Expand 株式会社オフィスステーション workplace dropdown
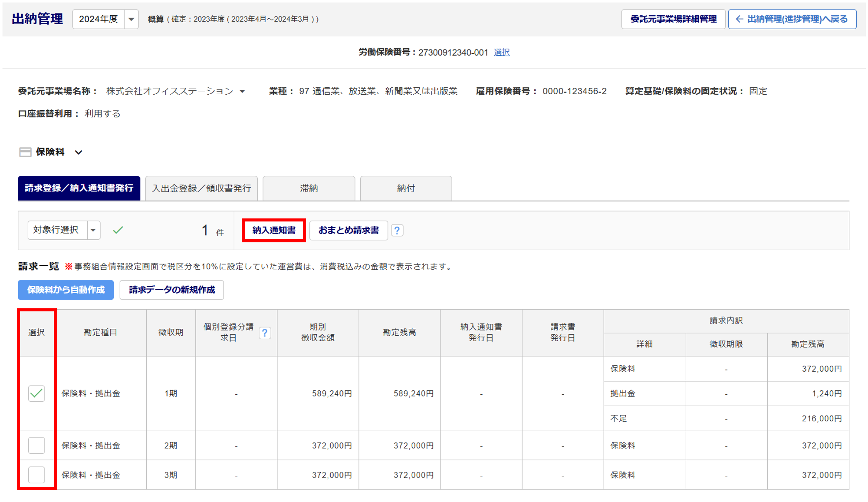This screenshot has height=502, width=868. [242, 92]
